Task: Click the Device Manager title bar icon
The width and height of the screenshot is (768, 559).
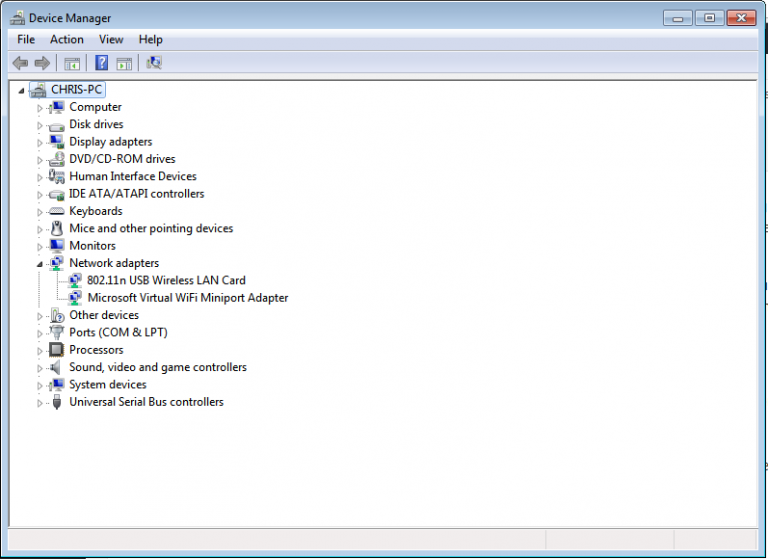Action: click(x=18, y=18)
